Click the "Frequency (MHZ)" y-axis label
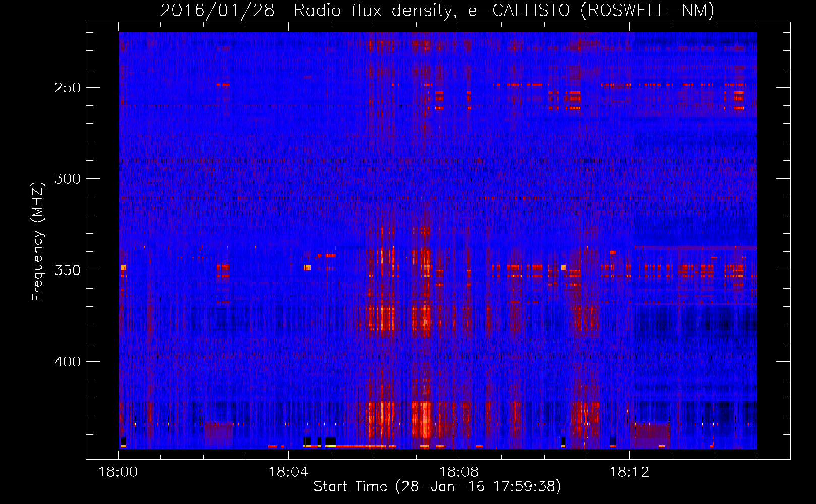816x504 pixels. (x=38, y=241)
